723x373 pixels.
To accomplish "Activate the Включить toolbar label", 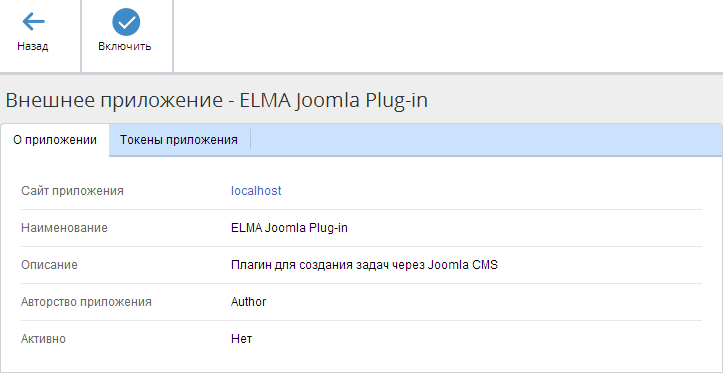I will (x=124, y=46).
